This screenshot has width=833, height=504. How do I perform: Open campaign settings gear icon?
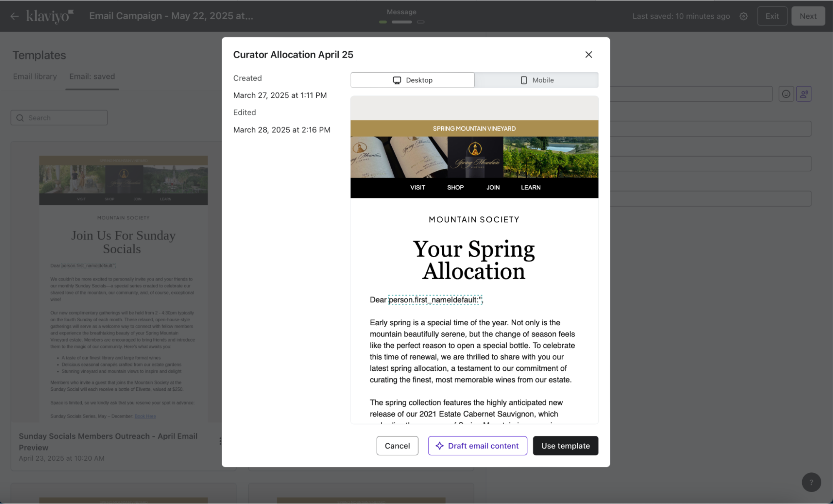click(743, 16)
